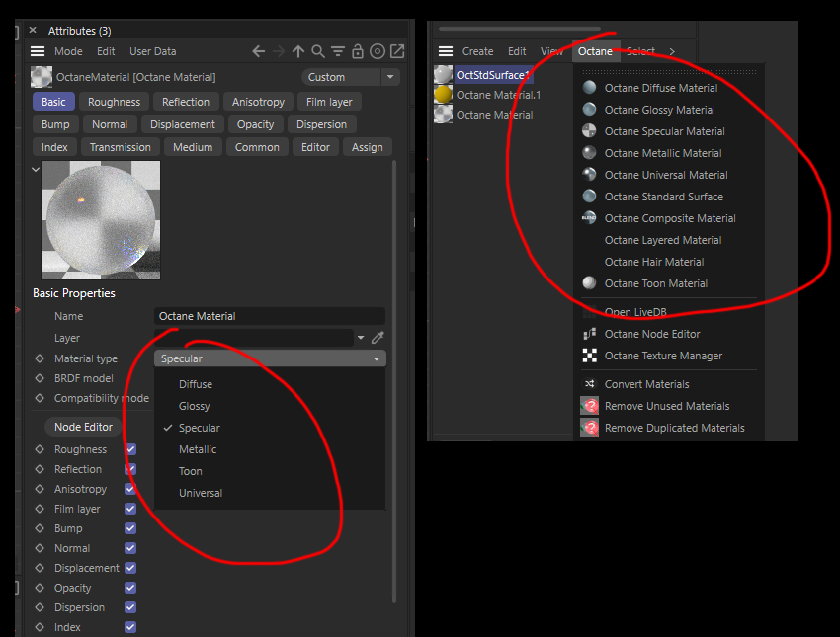The height and width of the screenshot is (637, 840).
Task: Click the Node Editor button
Action: click(84, 427)
